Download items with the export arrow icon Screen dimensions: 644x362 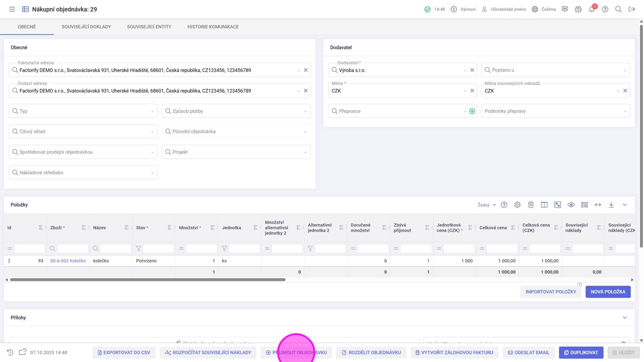pyautogui.click(x=611, y=205)
